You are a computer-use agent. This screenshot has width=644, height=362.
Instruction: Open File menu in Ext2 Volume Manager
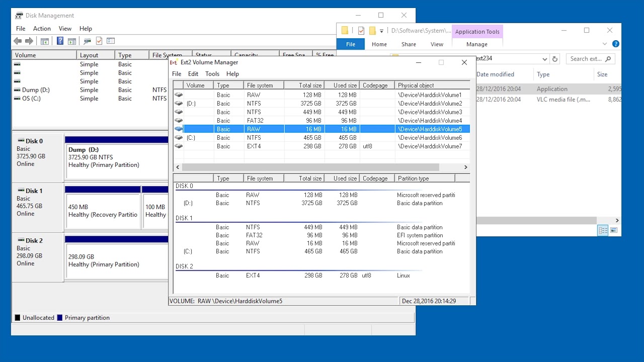(177, 74)
